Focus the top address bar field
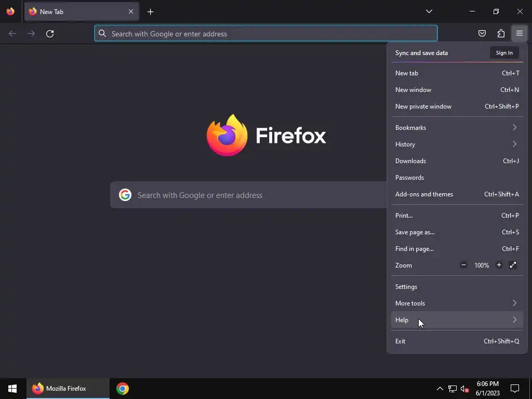 265,33
